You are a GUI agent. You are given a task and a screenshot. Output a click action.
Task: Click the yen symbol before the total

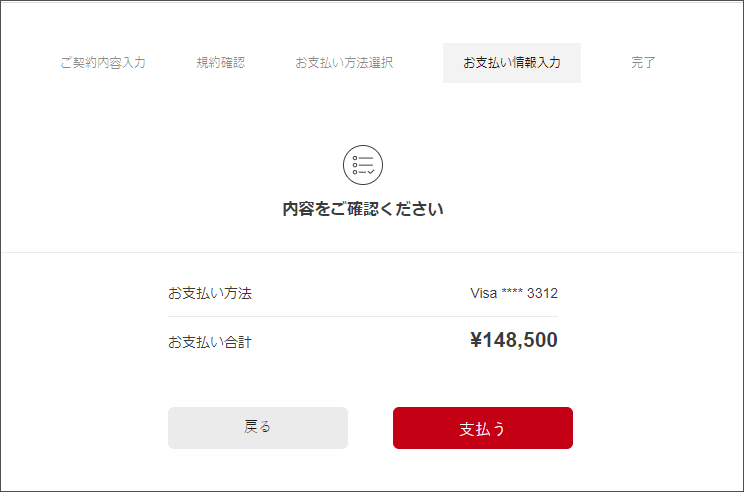point(476,340)
